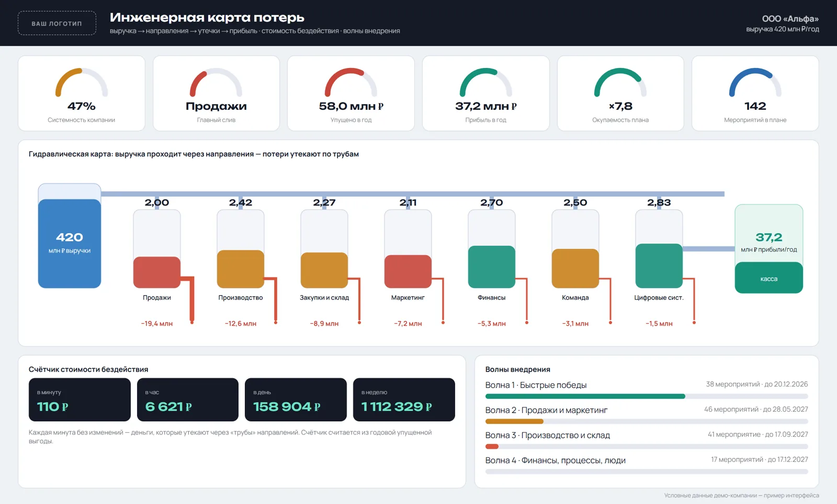
Task: Select the «в час» 6 621 ₽ counter tile
Action: (x=188, y=400)
